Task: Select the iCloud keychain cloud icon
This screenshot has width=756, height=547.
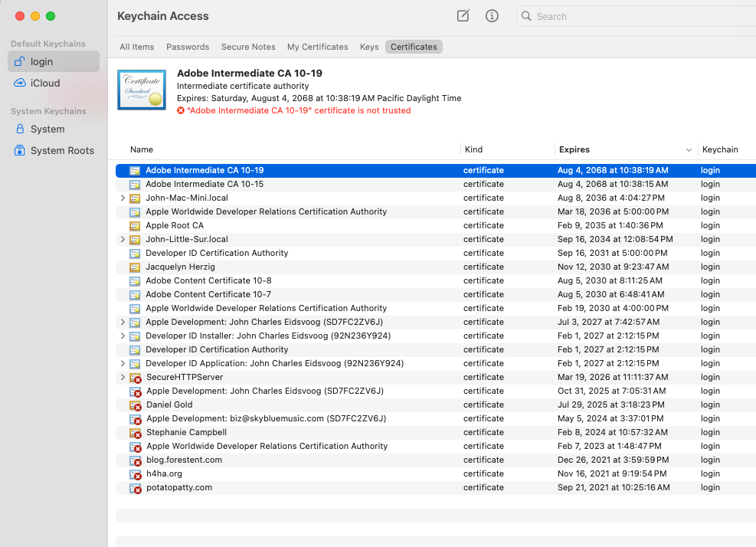Action: (20, 83)
